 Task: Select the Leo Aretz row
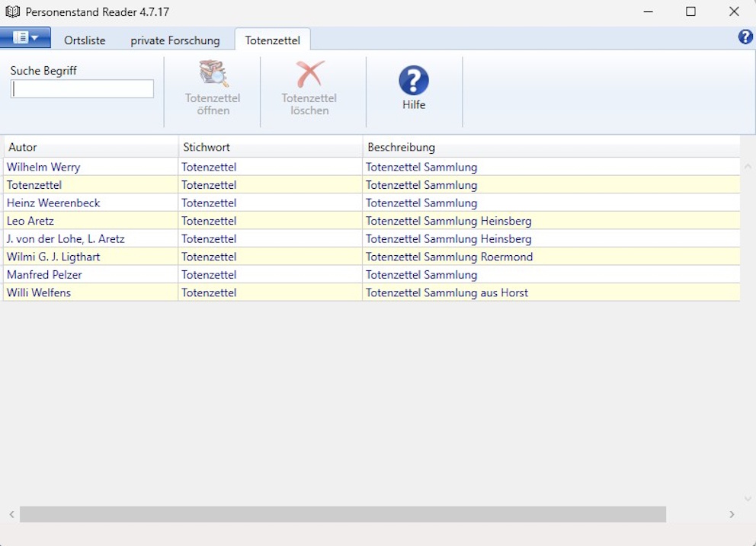coord(372,221)
